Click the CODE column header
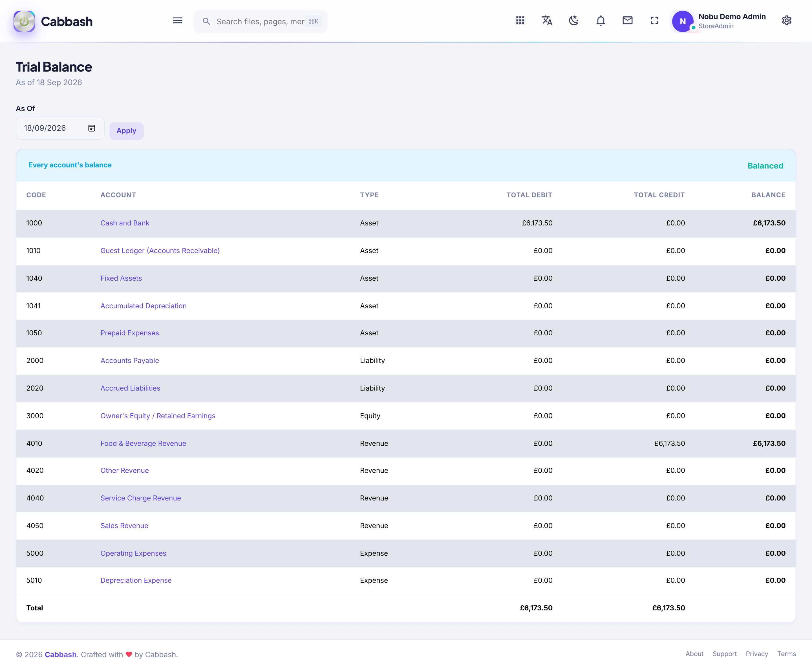The image size is (812, 669). [x=36, y=195]
